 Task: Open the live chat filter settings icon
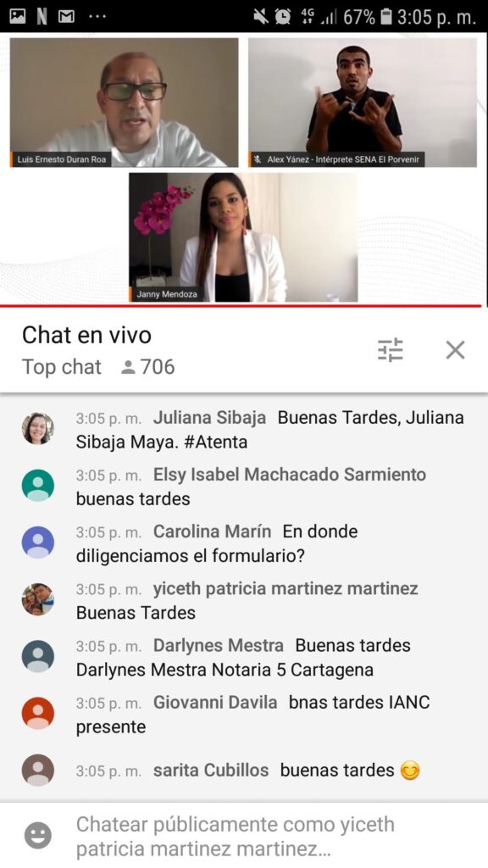click(391, 350)
